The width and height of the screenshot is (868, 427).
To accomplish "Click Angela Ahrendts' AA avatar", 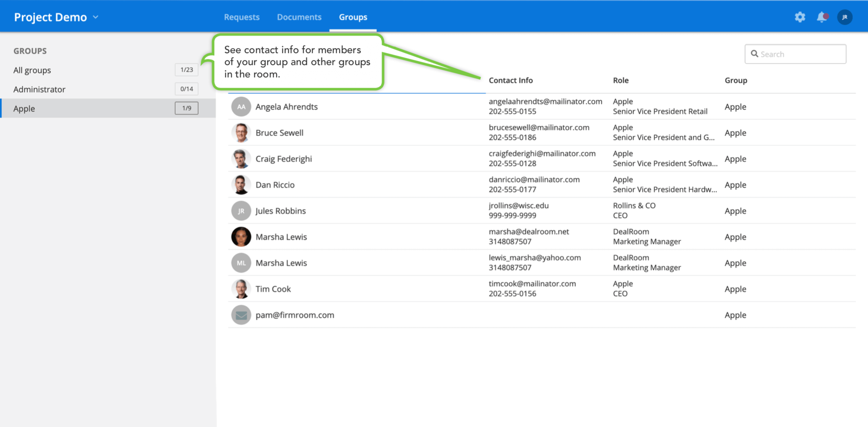I will pos(241,107).
